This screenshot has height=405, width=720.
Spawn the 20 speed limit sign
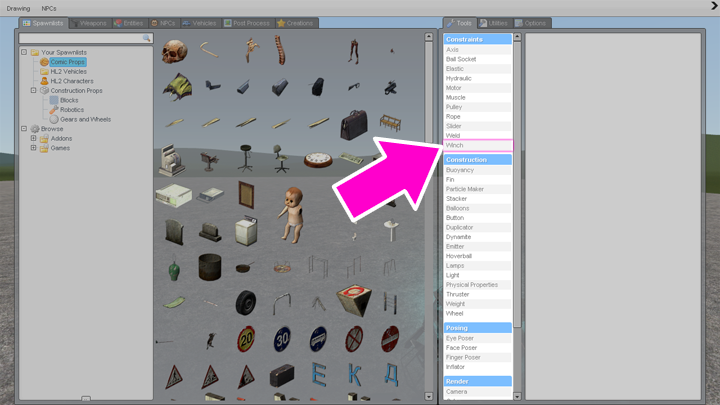click(x=246, y=339)
